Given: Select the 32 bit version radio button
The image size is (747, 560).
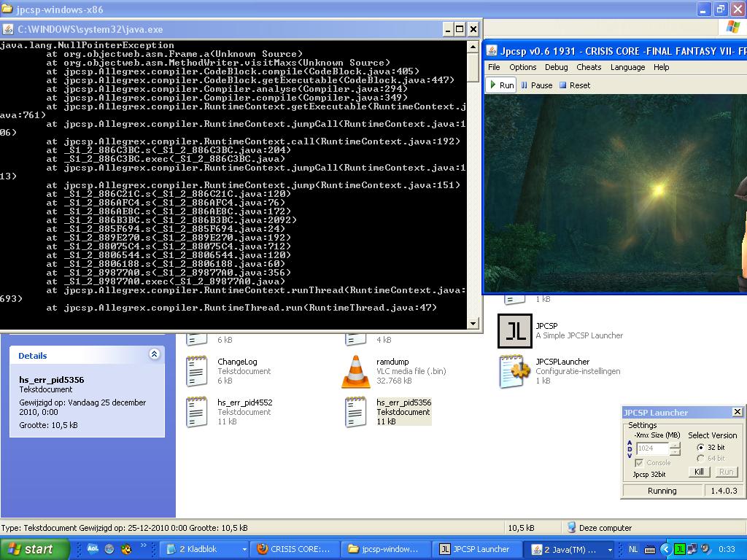Looking at the screenshot, I should click(701, 448).
